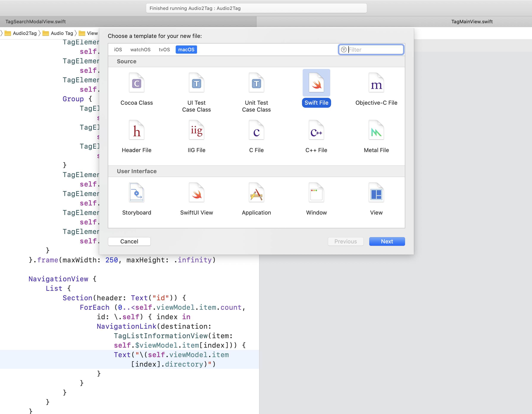
Task: Open Audio Tag folder in breadcrumb
Action: coord(58,33)
